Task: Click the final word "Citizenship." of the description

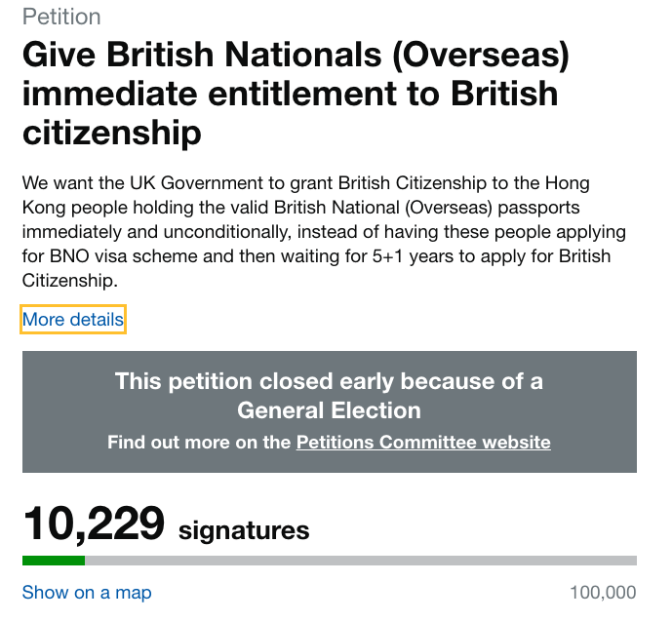Action: tap(69, 281)
